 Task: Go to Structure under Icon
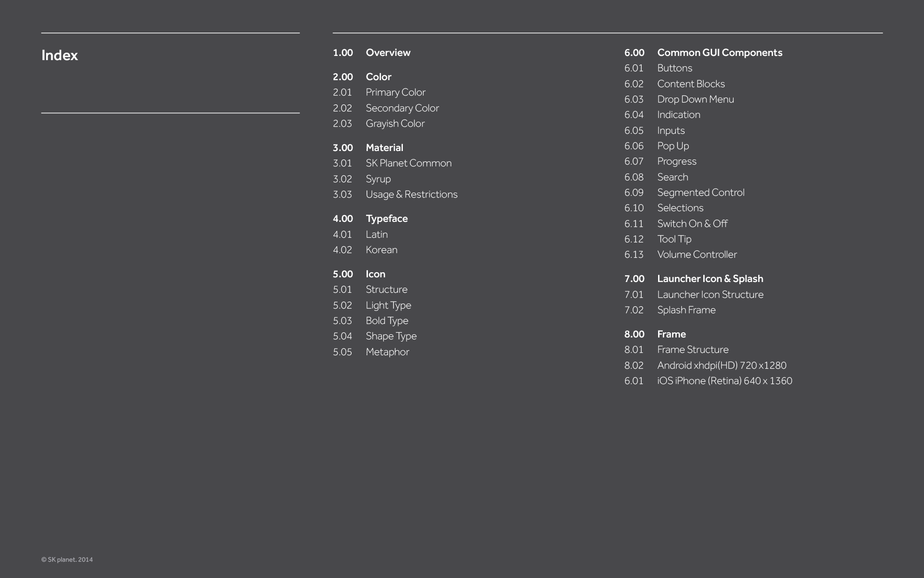(x=387, y=289)
